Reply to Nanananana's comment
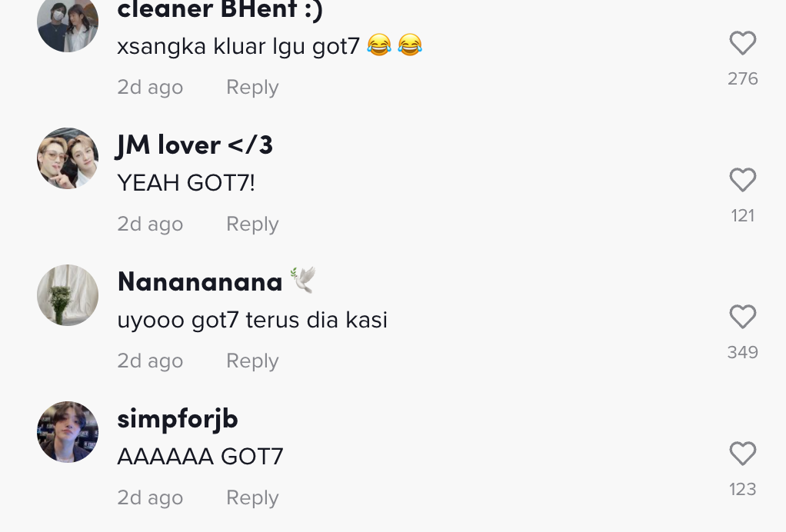 point(252,361)
